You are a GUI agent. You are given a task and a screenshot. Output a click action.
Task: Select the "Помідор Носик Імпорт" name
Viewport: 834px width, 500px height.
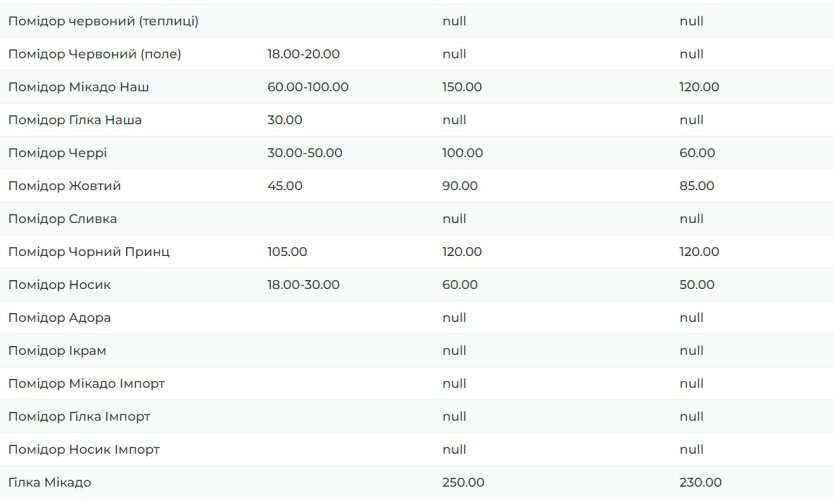[84, 450]
